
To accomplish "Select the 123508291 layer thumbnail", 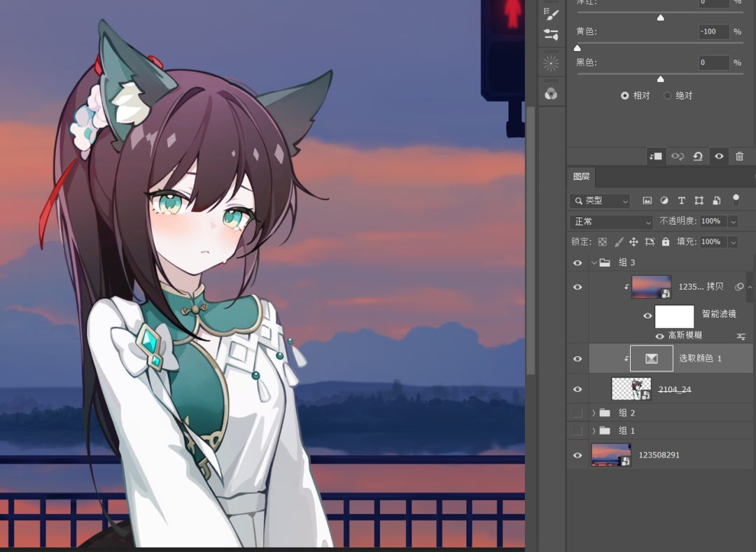I will tap(611, 455).
